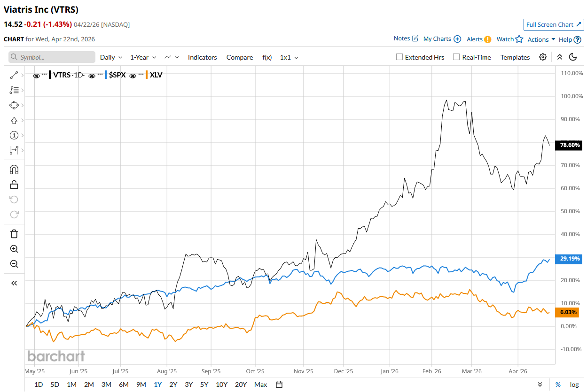This screenshot has height=392, width=587.
Task: Open the $SPX series ellipsis menu
Action: coord(100,75)
